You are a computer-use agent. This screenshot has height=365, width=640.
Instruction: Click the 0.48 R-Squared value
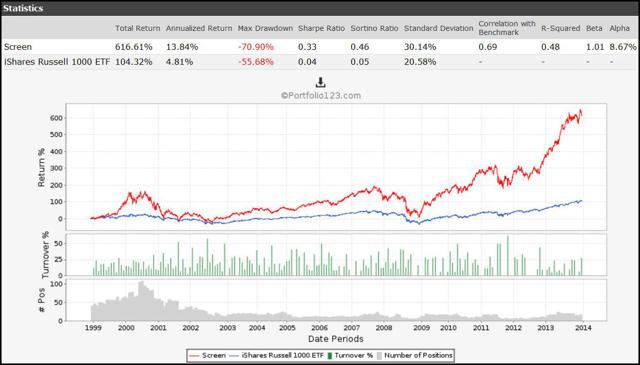click(550, 47)
